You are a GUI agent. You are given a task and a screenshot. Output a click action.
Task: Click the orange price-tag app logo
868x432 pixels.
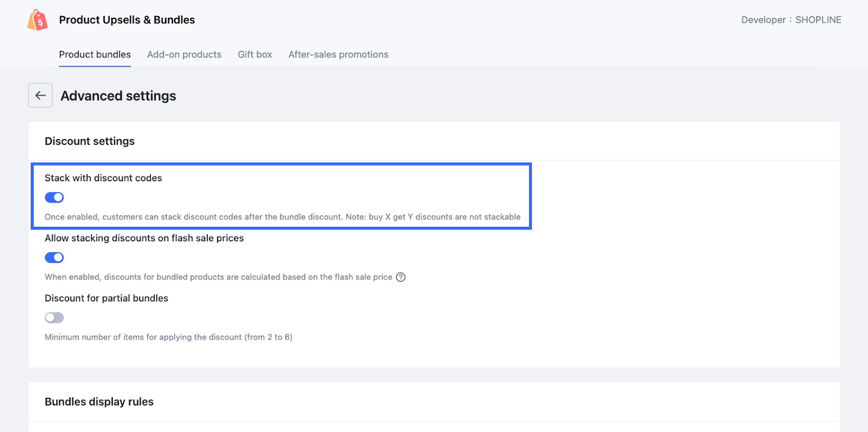pyautogui.click(x=37, y=20)
